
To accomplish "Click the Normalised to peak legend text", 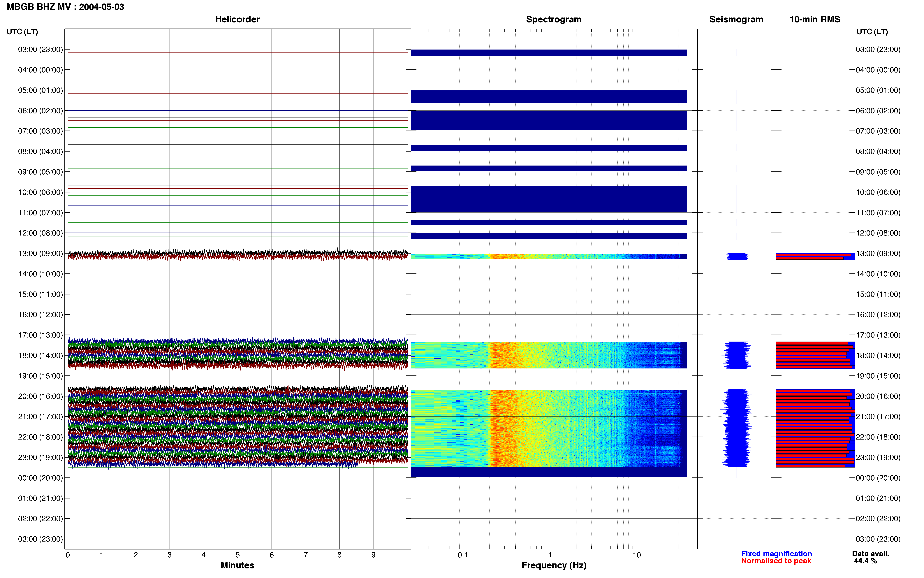I will (x=776, y=561).
